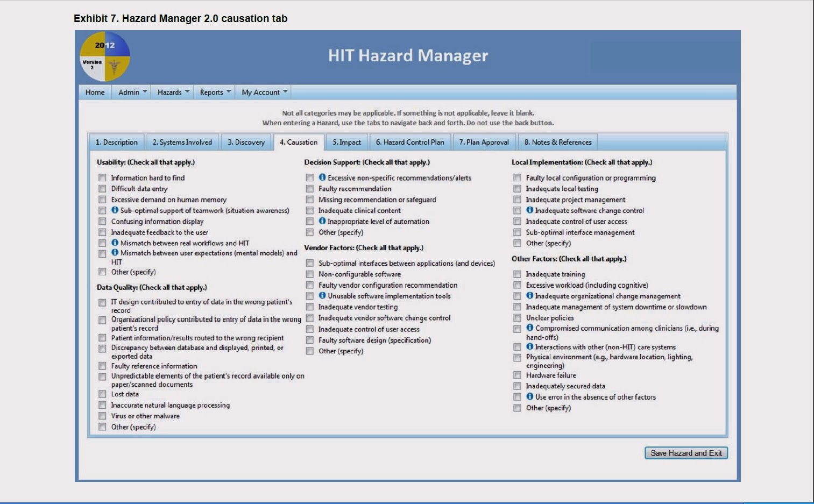The height and width of the screenshot is (504, 814).
Task: Check Difficult data entry
Action: coord(102,189)
